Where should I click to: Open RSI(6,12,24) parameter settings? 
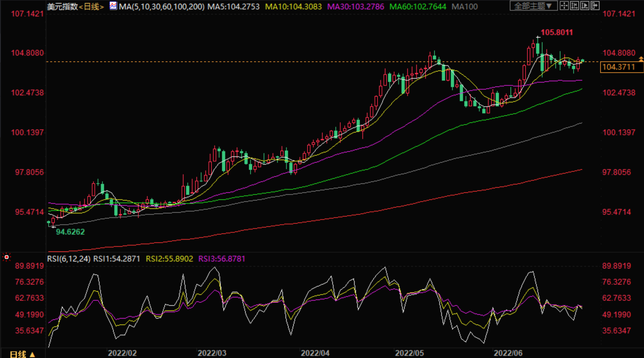(68, 259)
